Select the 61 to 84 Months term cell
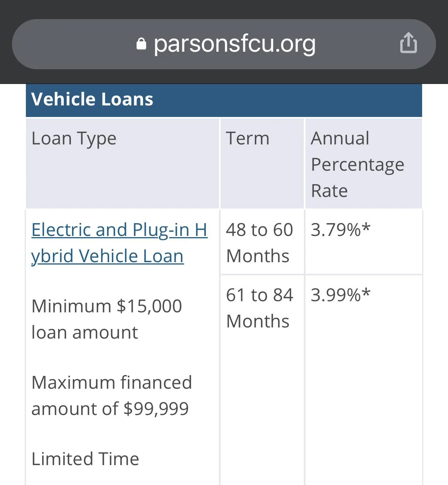 coord(262,308)
